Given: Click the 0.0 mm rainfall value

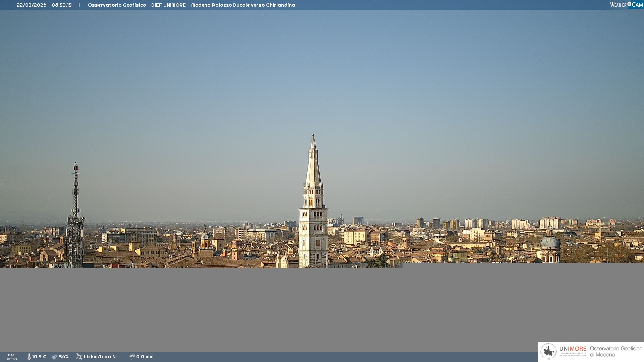Looking at the screenshot, I should click(x=145, y=357).
